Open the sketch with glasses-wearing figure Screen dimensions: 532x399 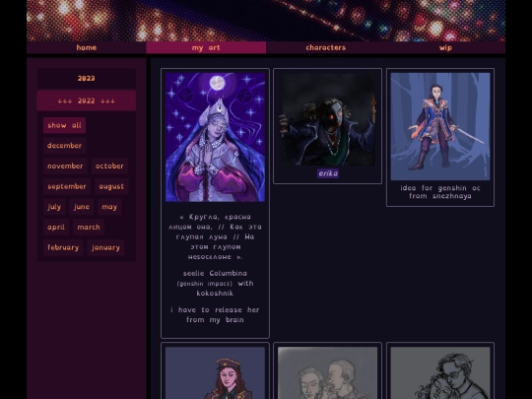coord(440,372)
